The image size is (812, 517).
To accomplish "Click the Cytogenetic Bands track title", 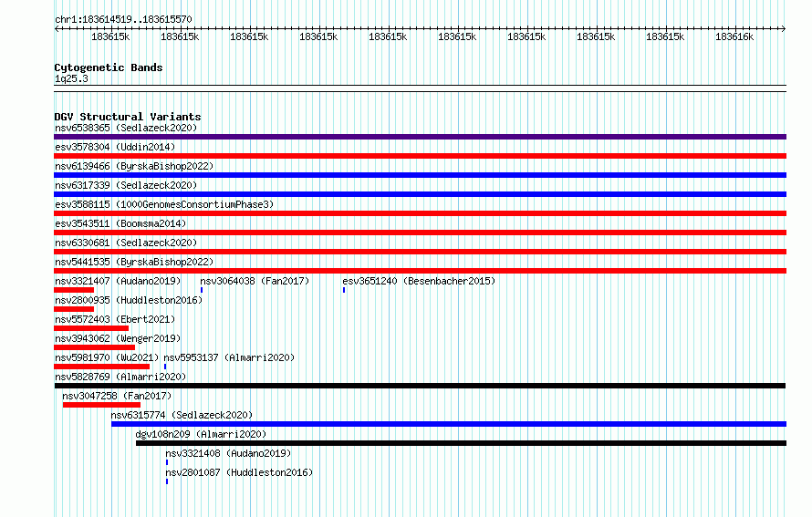I will pyautogui.click(x=109, y=67).
